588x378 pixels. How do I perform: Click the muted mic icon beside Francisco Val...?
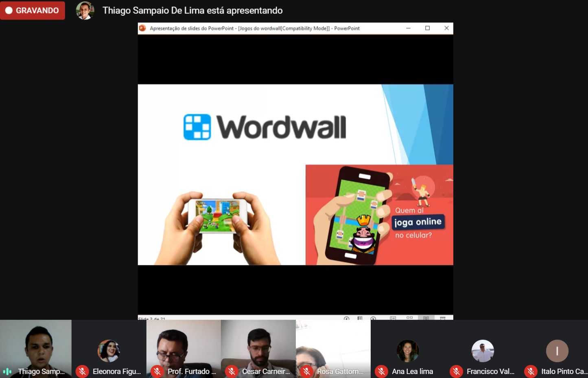click(x=456, y=371)
